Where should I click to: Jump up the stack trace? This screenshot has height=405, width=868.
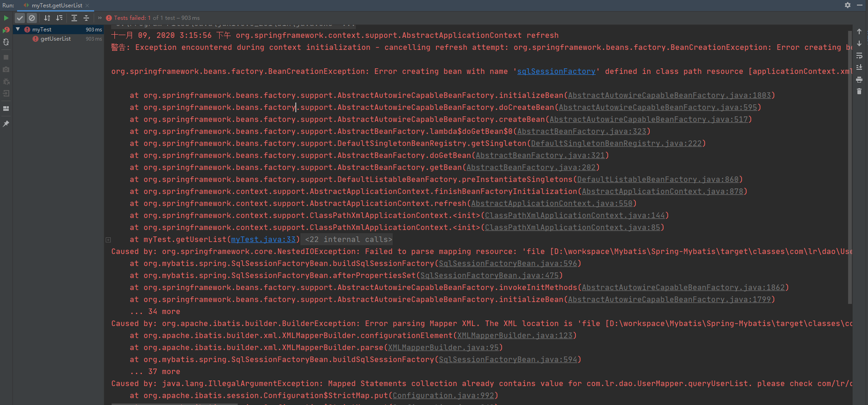(859, 31)
